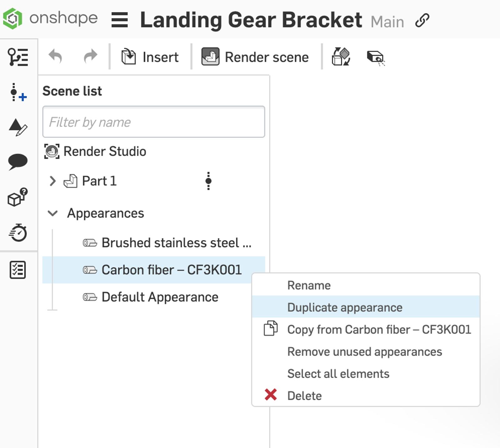Click Delete in the context menu
The height and width of the screenshot is (448, 500).
(x=304, y=396)
